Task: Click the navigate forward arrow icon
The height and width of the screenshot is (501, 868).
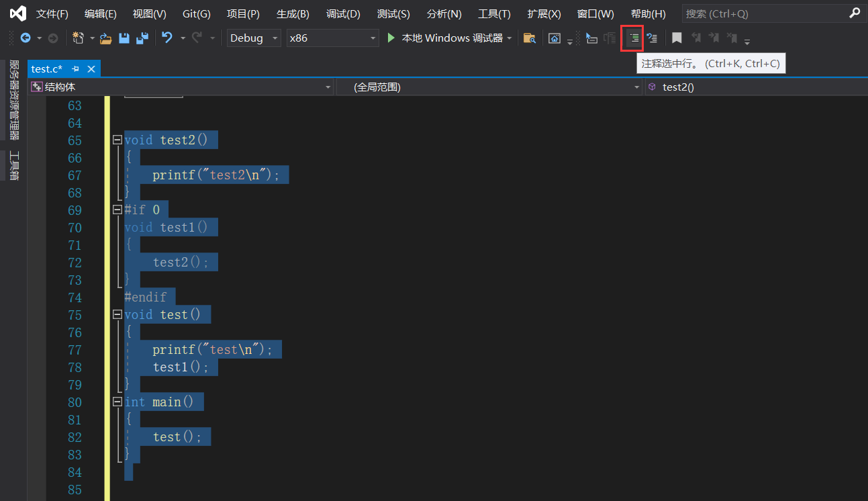Action: 52,38
